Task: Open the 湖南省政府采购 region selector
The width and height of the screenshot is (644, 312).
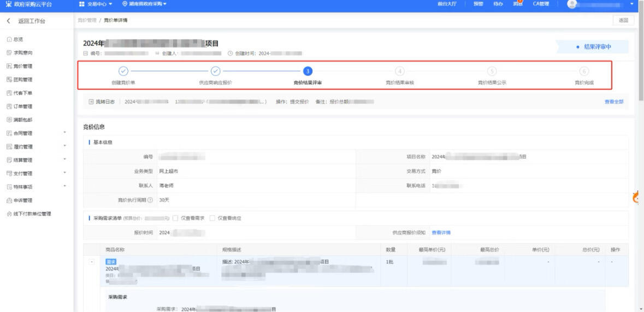Action: coord(145,4)
